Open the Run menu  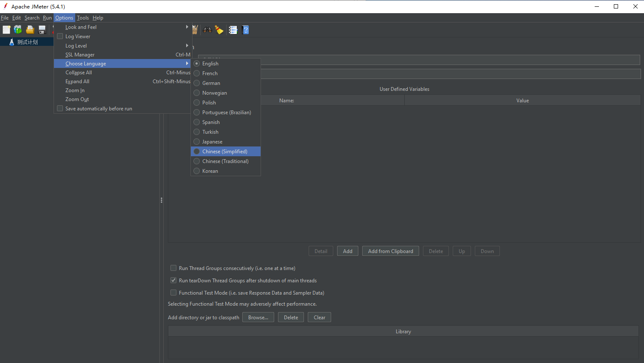[x=47, y=18]
